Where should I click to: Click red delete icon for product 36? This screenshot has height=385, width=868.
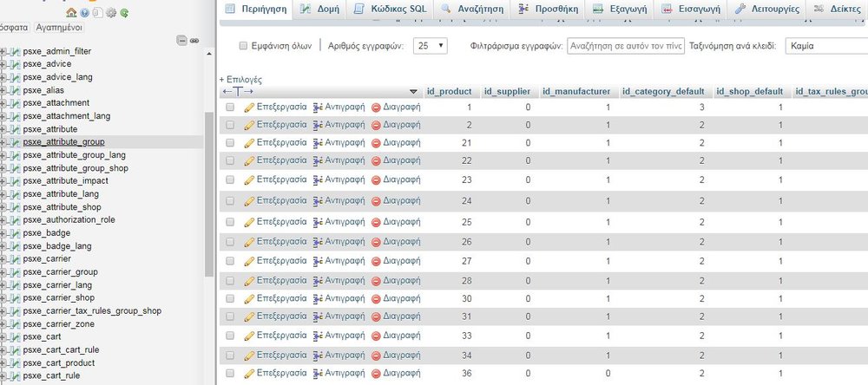coord(376,374)
